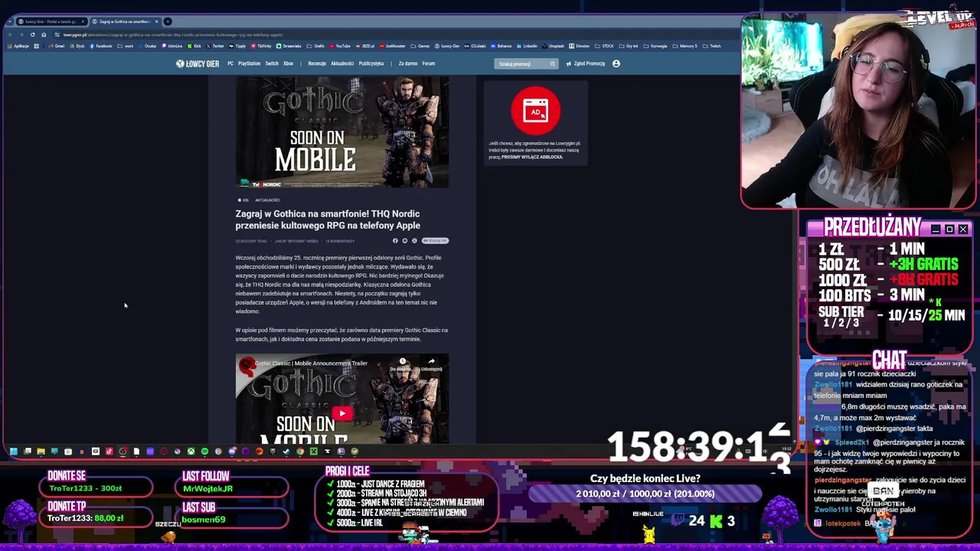The width and height of the screenshot is (980, 551).
Task: Click the search magnifier icon
Action: [552, 64]
